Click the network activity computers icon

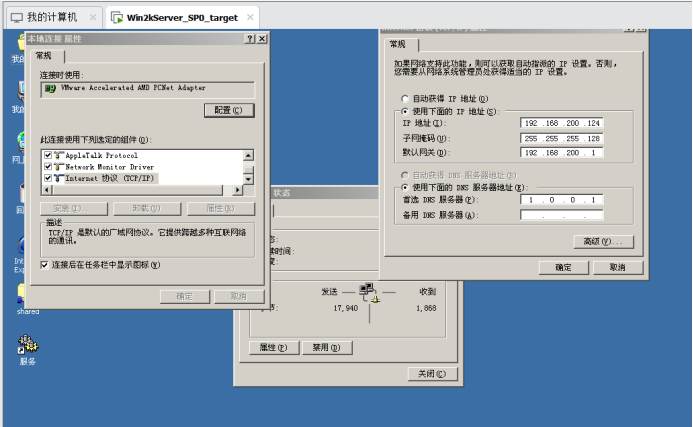(369, 292)
